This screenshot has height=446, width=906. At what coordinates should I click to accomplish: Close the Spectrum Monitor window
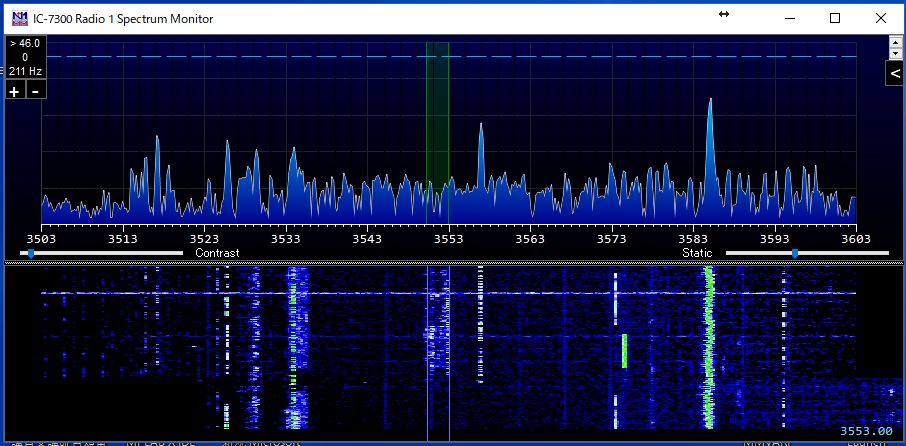881,18
